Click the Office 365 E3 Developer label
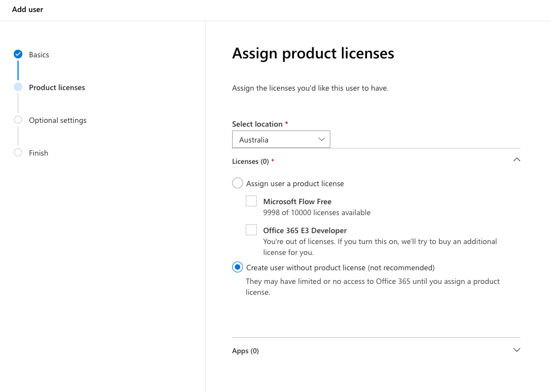The width and height of the screenshot is (551, 392). (x=305, y=230)
